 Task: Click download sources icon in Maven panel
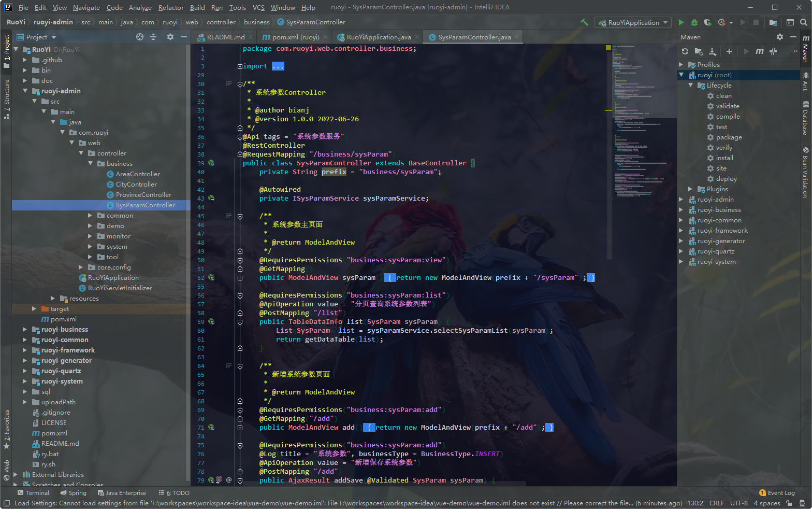coord(713,51)
